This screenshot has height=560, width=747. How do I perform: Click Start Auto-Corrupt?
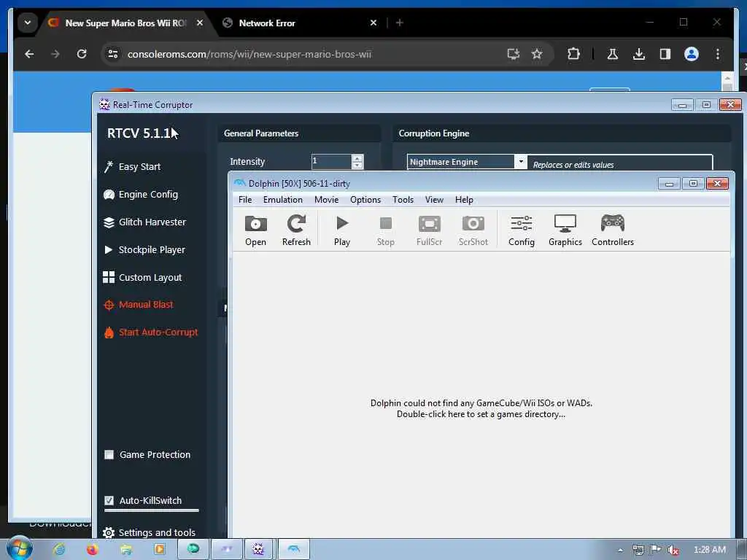click(x=150, y=332)
